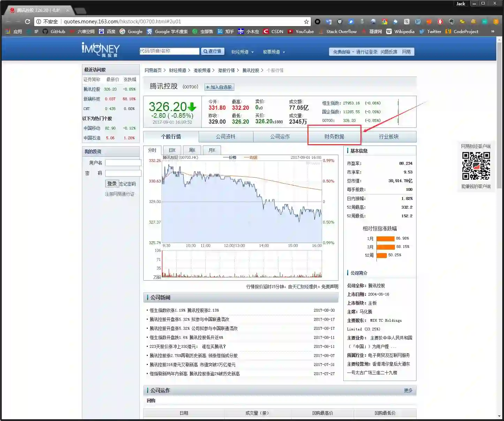Switch to the 公司运作 tab
Screen dimensions: 504x421
coord(280,137)
